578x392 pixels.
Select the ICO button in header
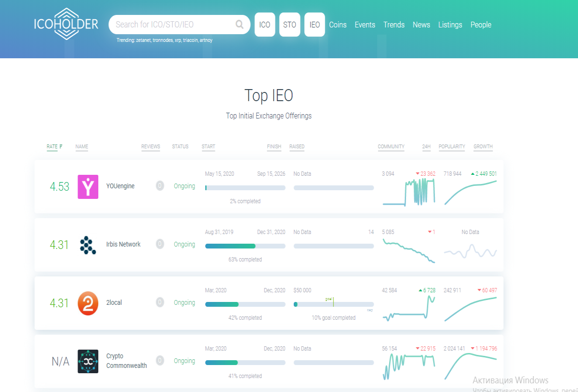point(265,25)
